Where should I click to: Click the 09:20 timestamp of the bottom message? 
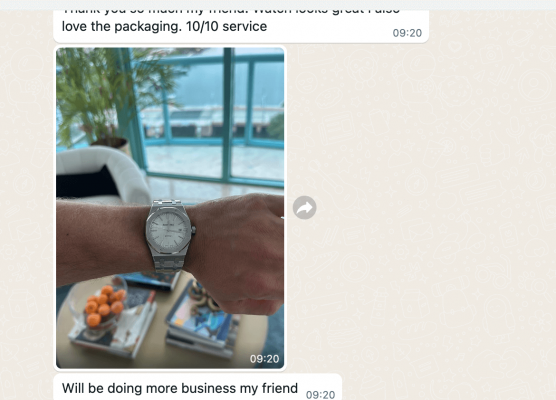[320, 394]
